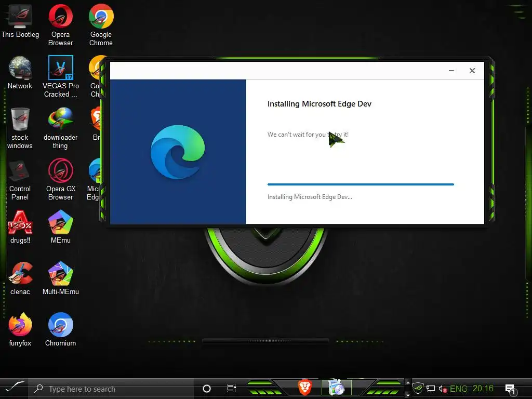532x399 pixels.
Task: Click the Edge logo in the installer
Action: (178, 152)
